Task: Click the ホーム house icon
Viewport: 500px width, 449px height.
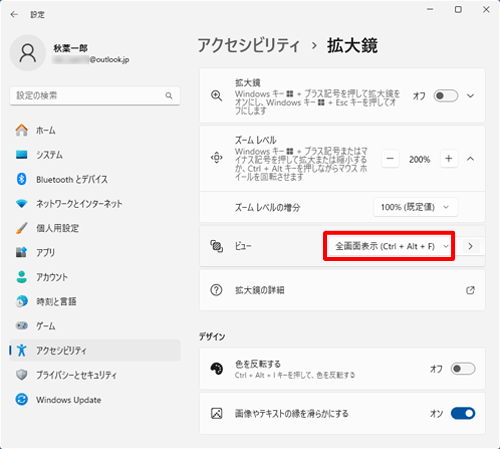Action: pos(22,130)
